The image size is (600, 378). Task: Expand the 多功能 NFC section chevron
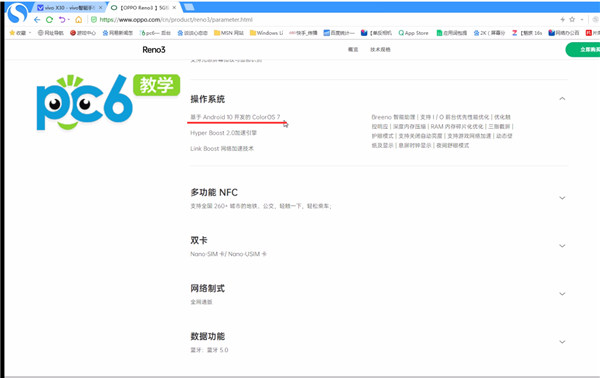pos(562,198)
